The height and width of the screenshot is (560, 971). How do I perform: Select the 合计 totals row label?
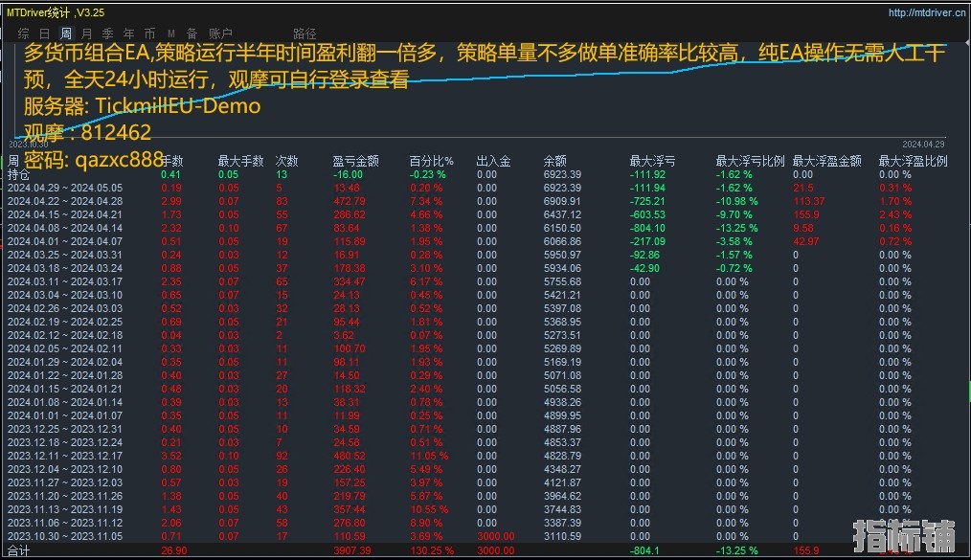[x=18, y=550]
